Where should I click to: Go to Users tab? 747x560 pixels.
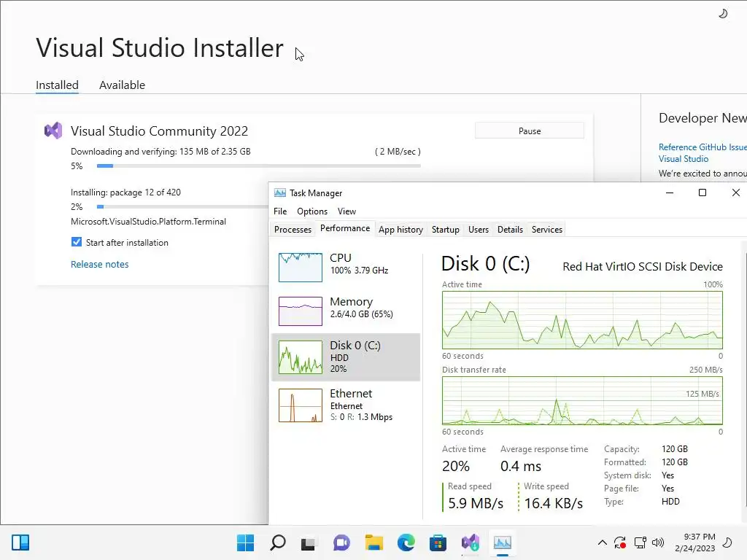(x=479, y=230)
